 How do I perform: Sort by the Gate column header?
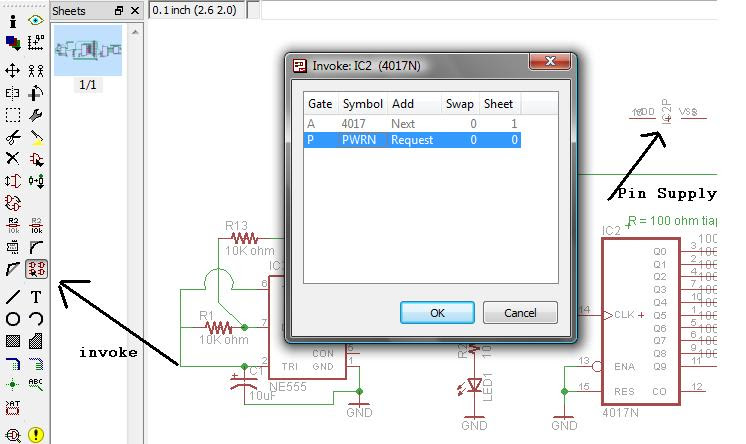click(x=320, y=104)
